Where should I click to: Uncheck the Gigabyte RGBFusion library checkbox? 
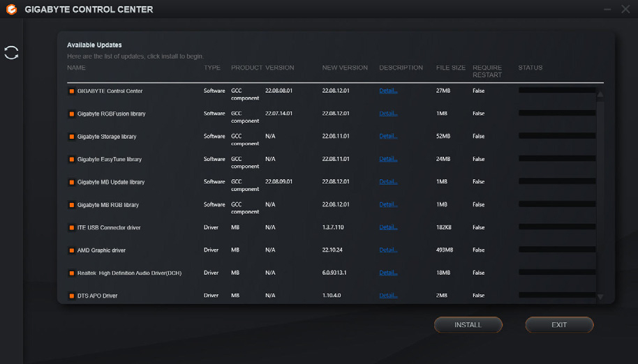tap(71, 114)
